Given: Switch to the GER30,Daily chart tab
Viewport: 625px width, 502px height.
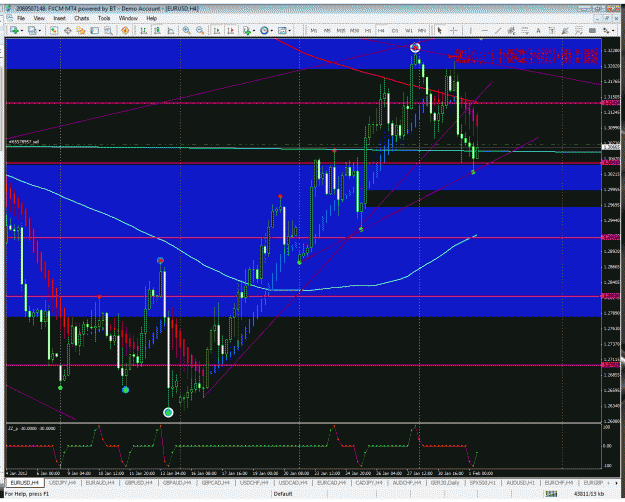Looking at the screenshot, I should tap(445, 483).
